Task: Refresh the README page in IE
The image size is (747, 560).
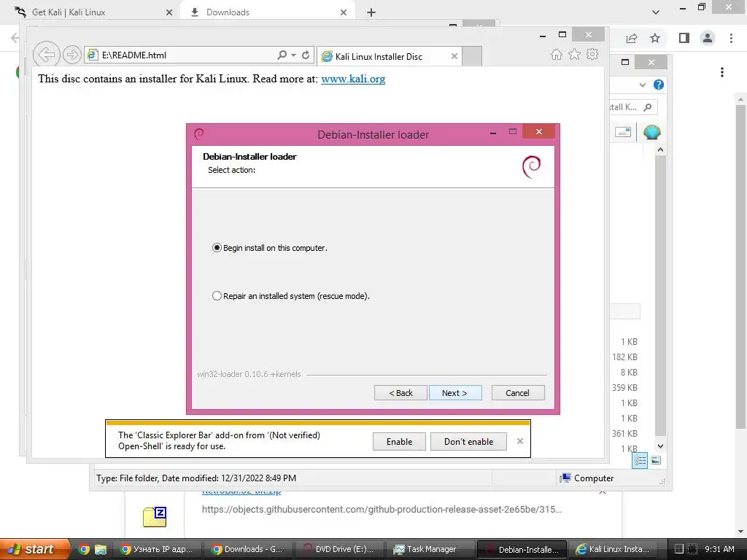Action: tap(306, 55)
